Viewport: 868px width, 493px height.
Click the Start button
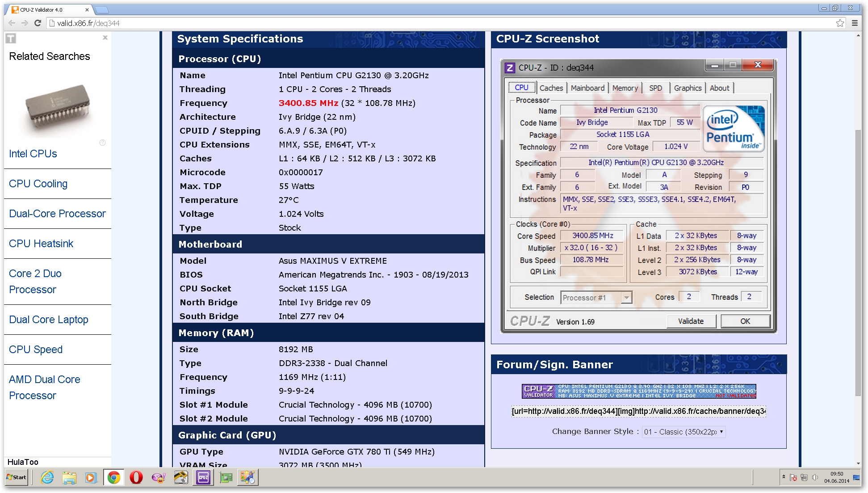(17, 477)
